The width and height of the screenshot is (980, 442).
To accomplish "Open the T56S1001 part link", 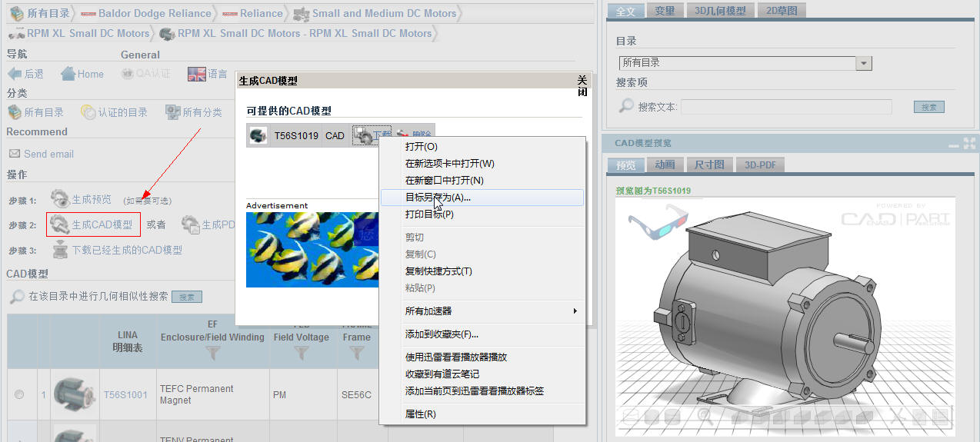I will (x=125, y=394).
